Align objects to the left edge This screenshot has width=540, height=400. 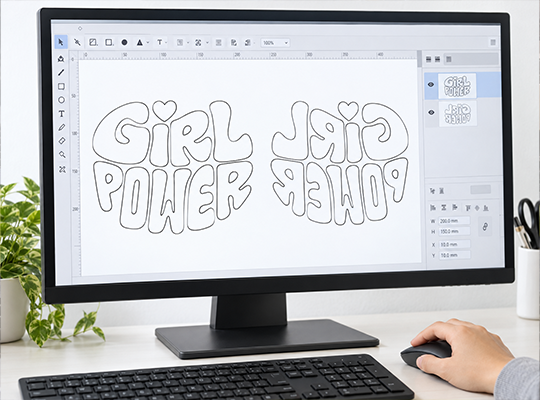[x=433, y=207]
